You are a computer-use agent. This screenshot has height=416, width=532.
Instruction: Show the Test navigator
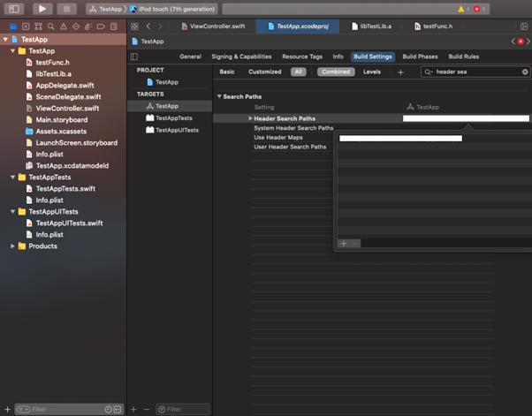pyautogui.click(x=76, y=26)
